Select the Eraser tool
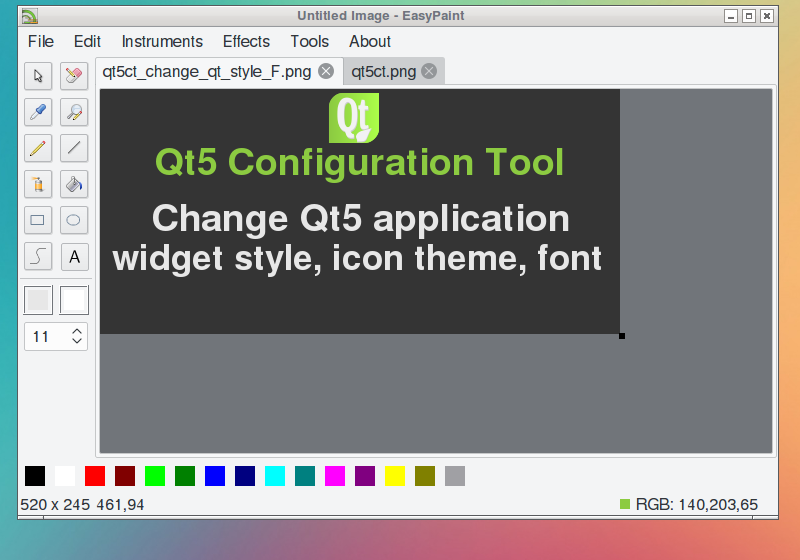The width and height of the screenshot is (800, 560). (x=74, y=76)
